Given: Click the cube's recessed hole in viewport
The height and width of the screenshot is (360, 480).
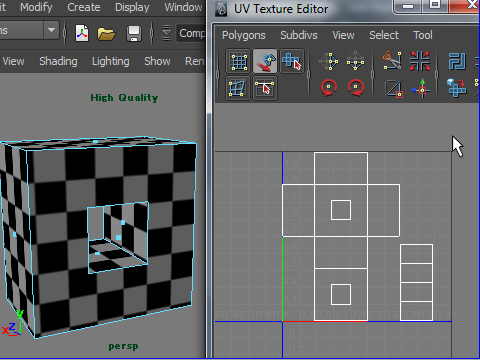Looking at the screenshot, I should click(118, 237).
